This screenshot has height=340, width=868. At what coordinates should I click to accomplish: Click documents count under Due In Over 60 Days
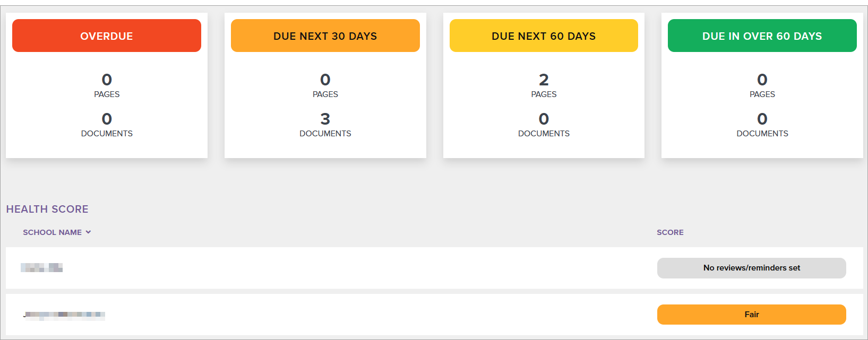click(x=762, y=119)
